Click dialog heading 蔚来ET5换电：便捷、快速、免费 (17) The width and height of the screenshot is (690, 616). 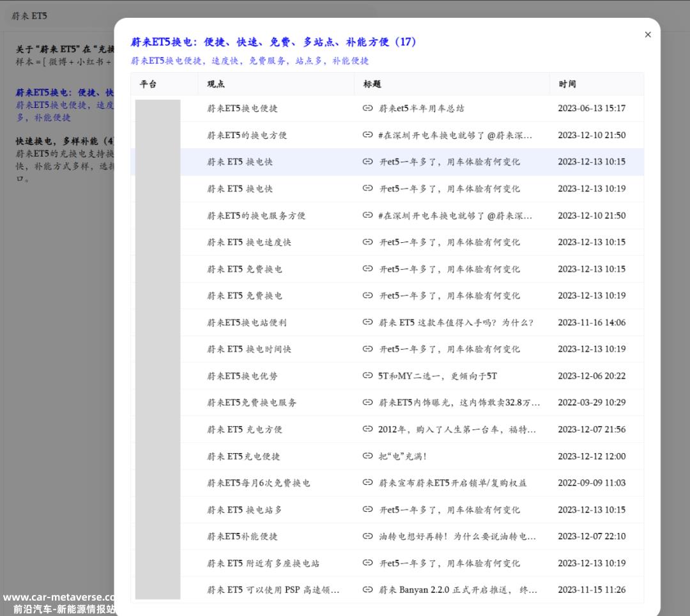(x=273, y=42)
